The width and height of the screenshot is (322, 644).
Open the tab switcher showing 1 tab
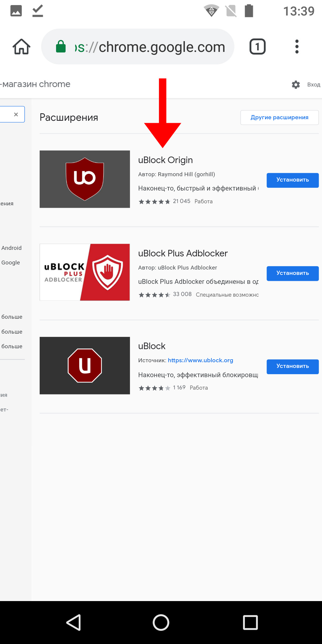pyautogui.click(x=257, y=47)
